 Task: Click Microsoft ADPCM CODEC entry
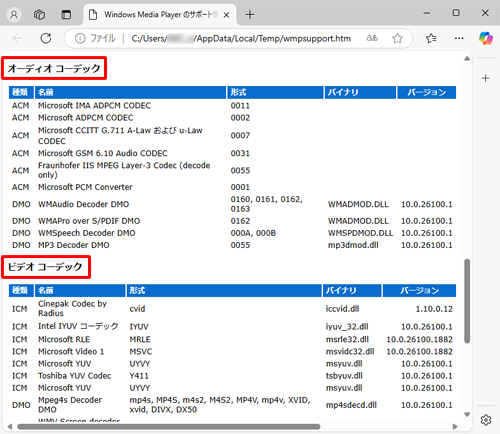[86, 118]
